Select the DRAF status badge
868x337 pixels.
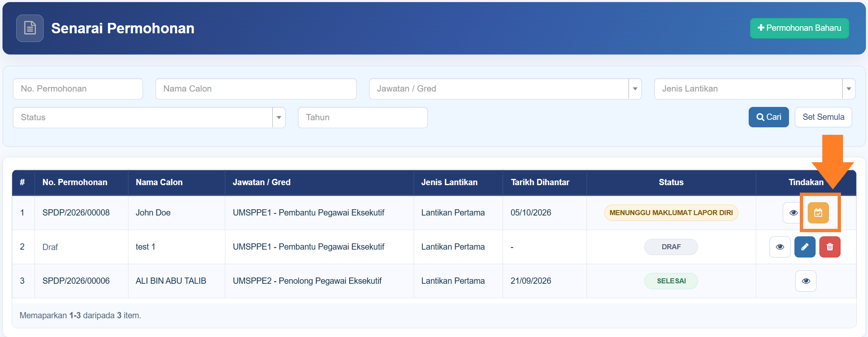671,247
